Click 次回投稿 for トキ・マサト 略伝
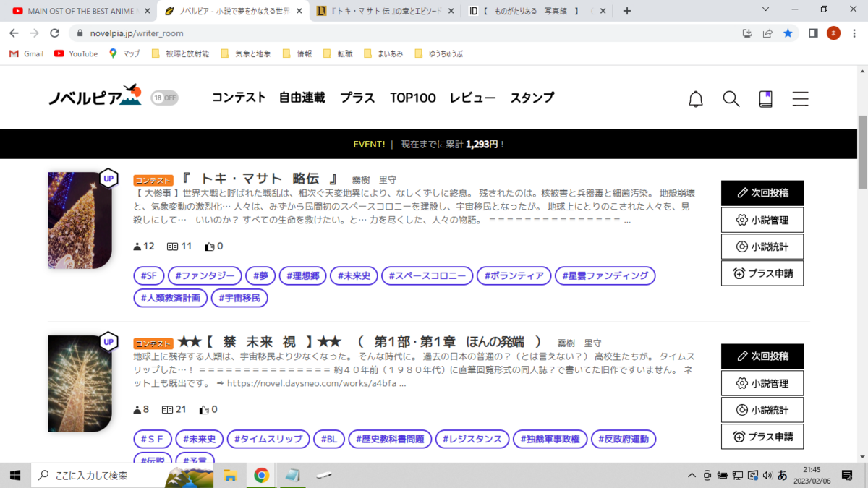Image resolution: width=868 pixels, height=488 pixels. click(762, 193)
